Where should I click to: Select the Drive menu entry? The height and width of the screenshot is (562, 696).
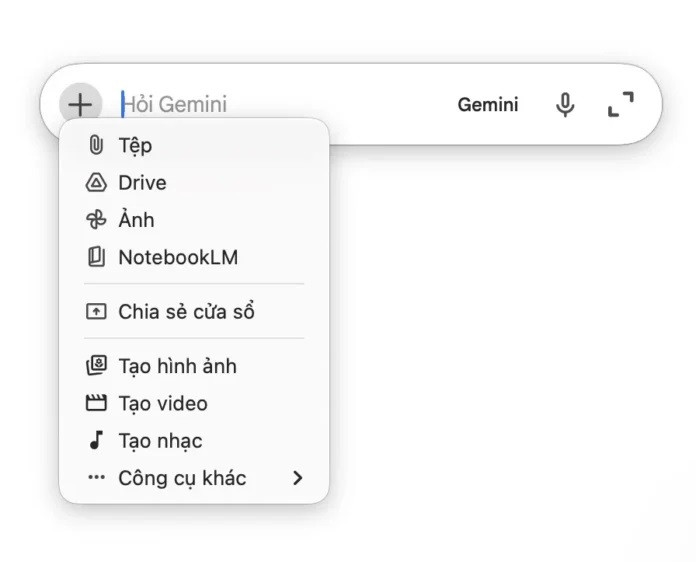[x=143, y=183]
